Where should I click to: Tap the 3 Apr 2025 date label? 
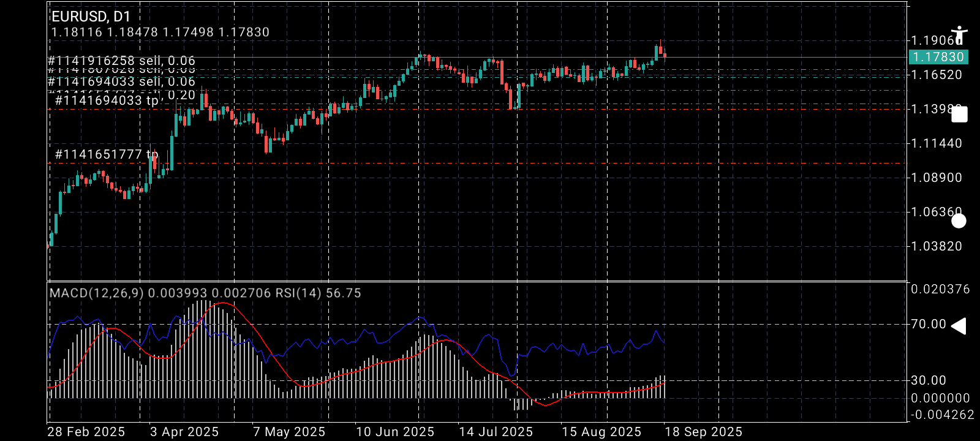[x=184, y=432]
